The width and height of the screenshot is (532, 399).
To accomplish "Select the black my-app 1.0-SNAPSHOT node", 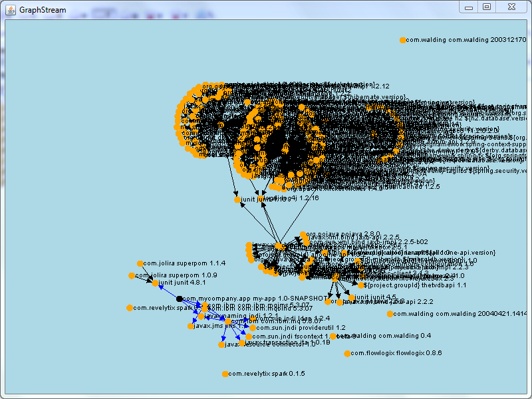I will 180,299.
